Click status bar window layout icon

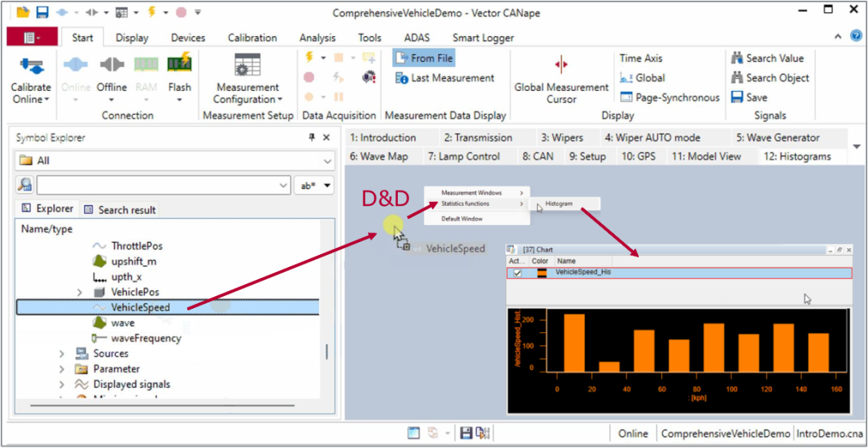[414, 433]
